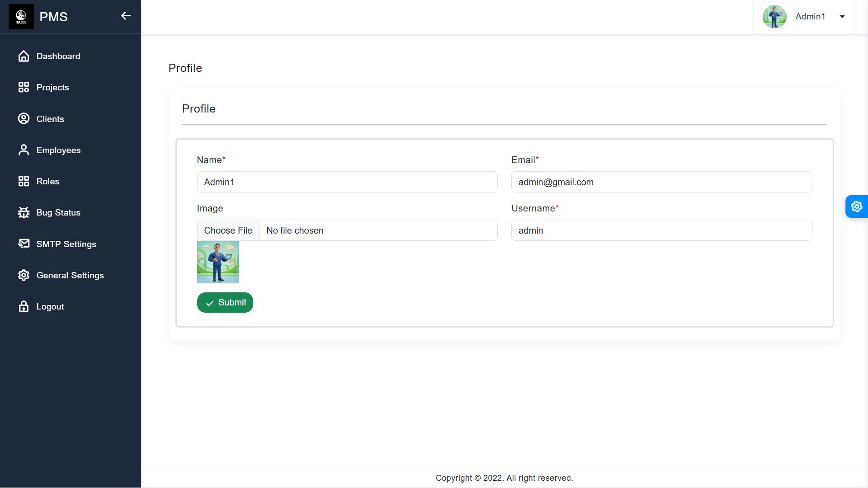Expand the Admin1 dropdown arrow
This screenshot has height=488, width=868.
[842, 17]
